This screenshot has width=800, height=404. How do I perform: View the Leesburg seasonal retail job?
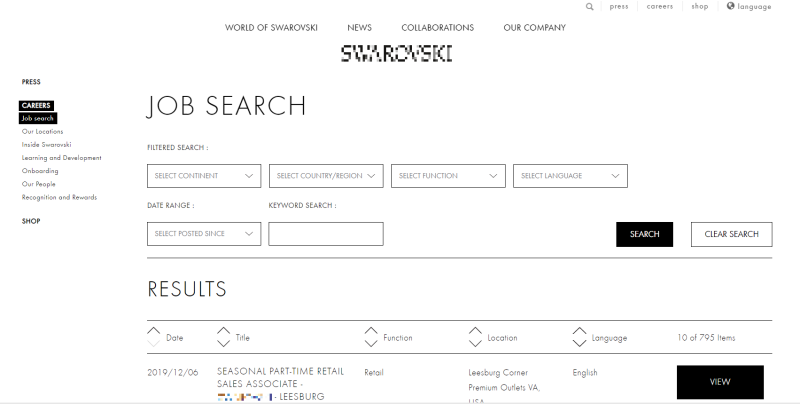720,382
